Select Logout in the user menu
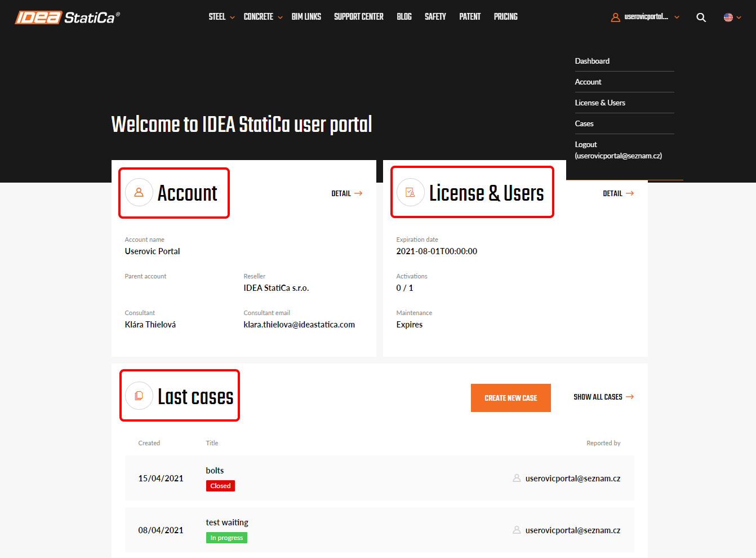Screen dimensions: 756x558 pos(586,145)
